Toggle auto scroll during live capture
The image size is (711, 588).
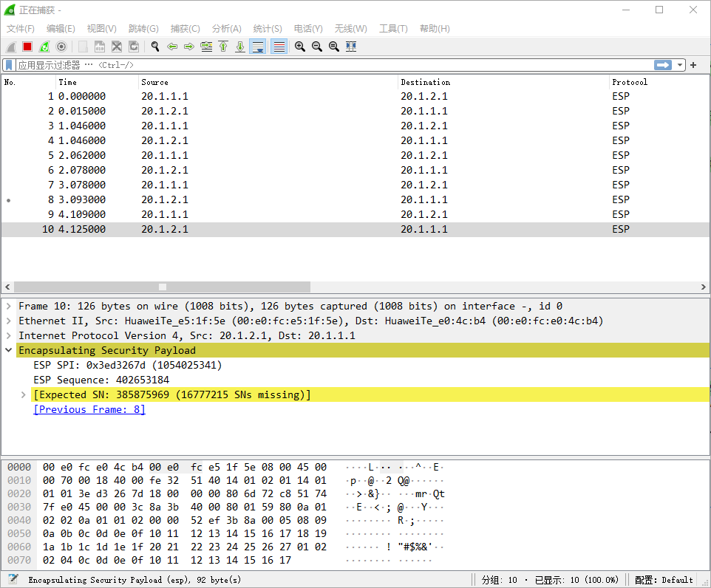point(258,47)
